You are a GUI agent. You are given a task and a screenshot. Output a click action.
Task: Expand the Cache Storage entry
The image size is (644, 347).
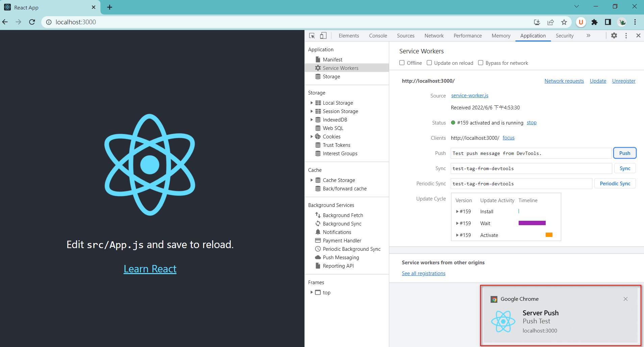click(x=312, y=180)
